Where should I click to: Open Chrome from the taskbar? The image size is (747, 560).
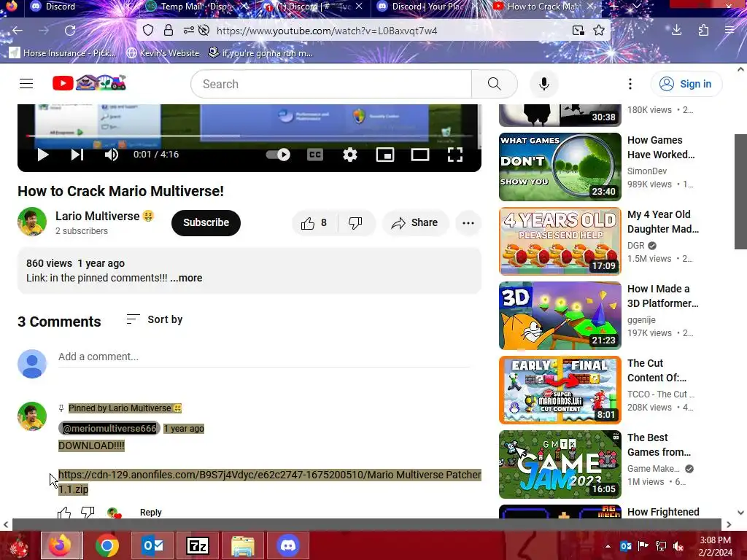[107, 545]
